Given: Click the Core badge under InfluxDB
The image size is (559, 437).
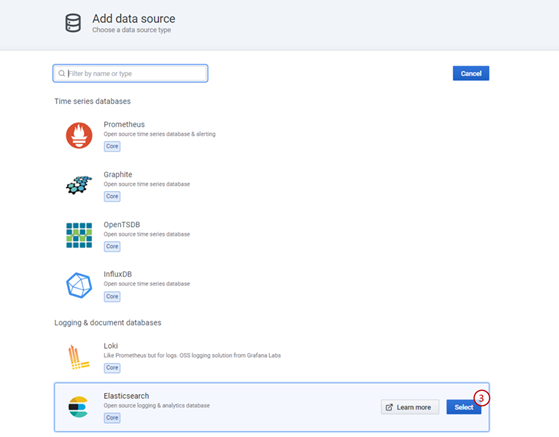Looking at the screenshot, I should (112, 297).
